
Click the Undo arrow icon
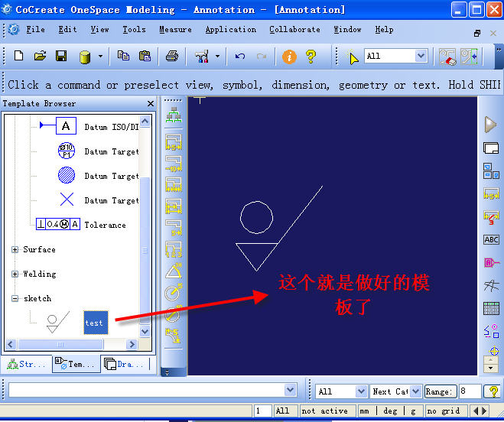(240, 57)
